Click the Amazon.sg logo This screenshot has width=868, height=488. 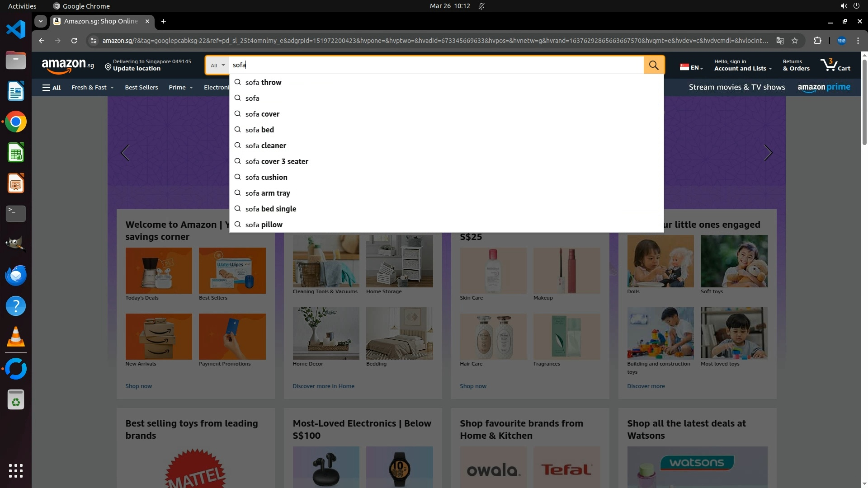(x=68, y=66)
